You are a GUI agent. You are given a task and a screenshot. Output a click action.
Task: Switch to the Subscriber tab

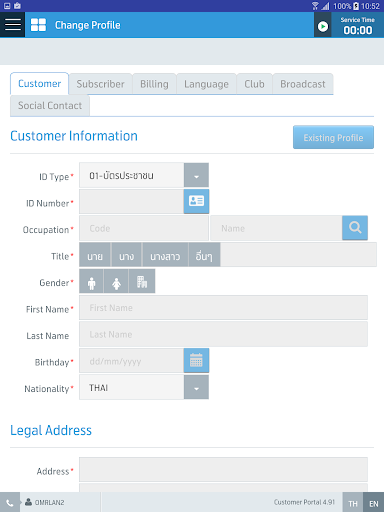tap(100, 84)
